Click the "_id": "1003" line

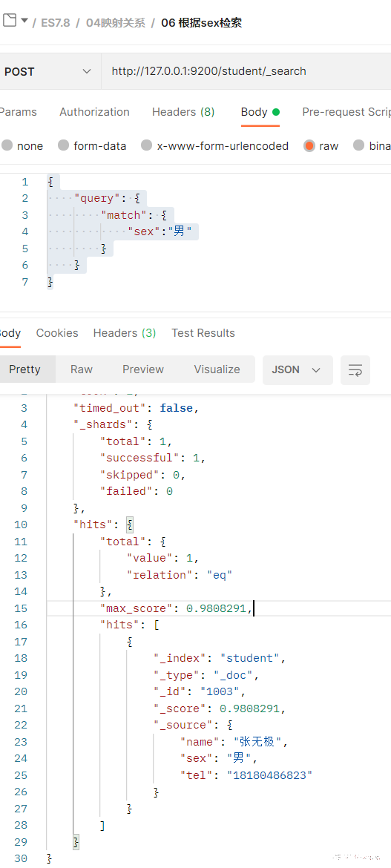(x=200, y=691)
